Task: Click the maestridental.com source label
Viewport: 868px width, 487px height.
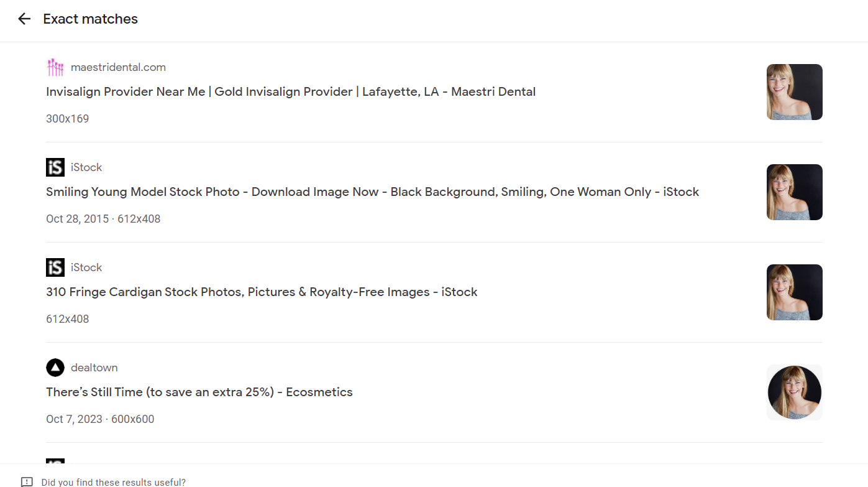Action: point(118,67)
